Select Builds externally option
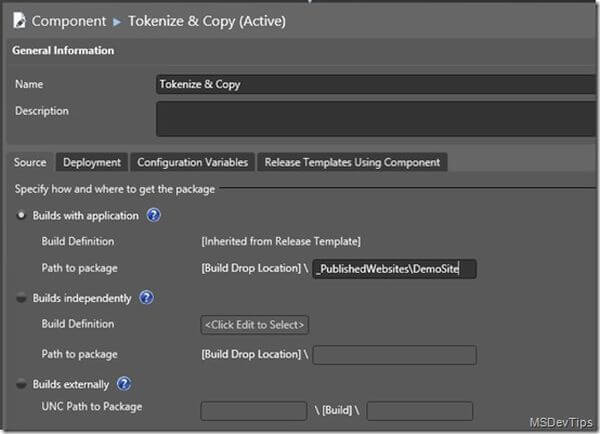Image resolution: width=600 pixels, height=434 pixels. click(22, 383)
